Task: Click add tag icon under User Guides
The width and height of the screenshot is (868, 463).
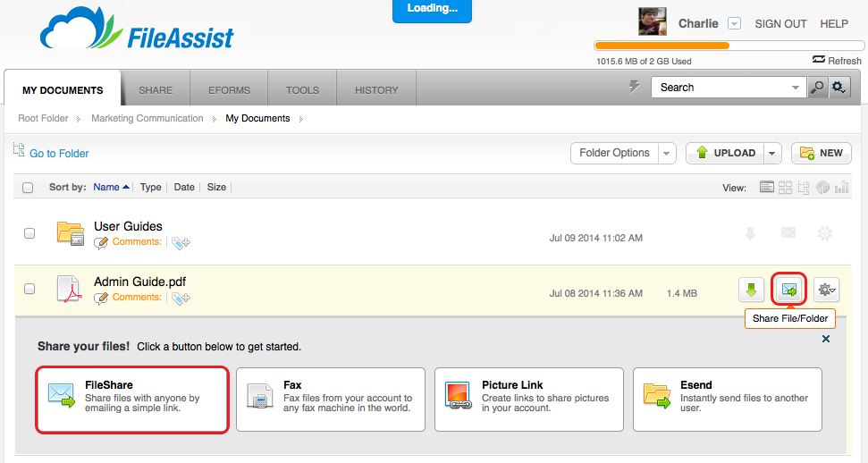Action: pyautogui.click(x=181, y=242)
